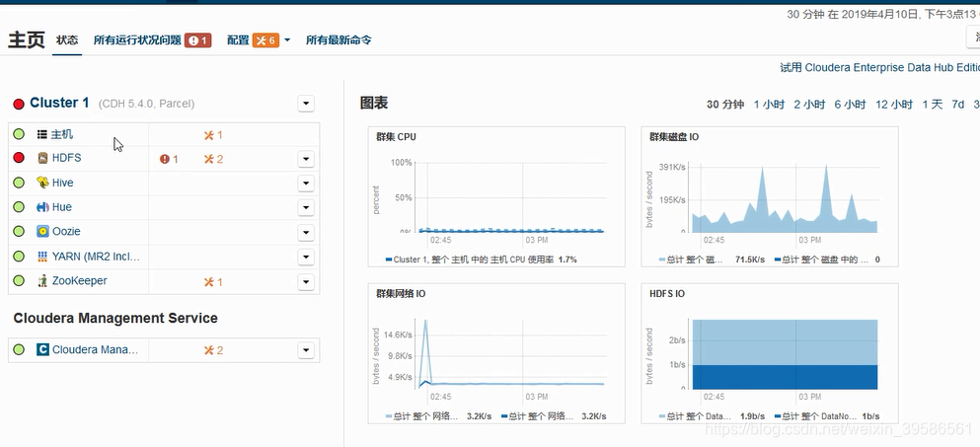Open the Cluster 1 link

[59, 104]
